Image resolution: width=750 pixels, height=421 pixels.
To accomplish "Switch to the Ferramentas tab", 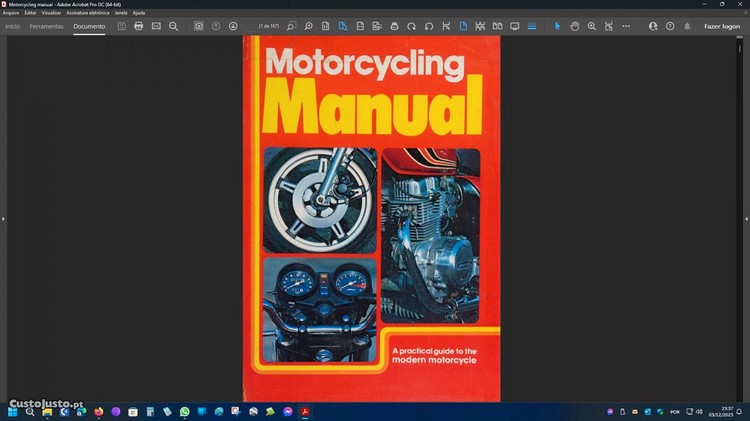I will (46, 26).
